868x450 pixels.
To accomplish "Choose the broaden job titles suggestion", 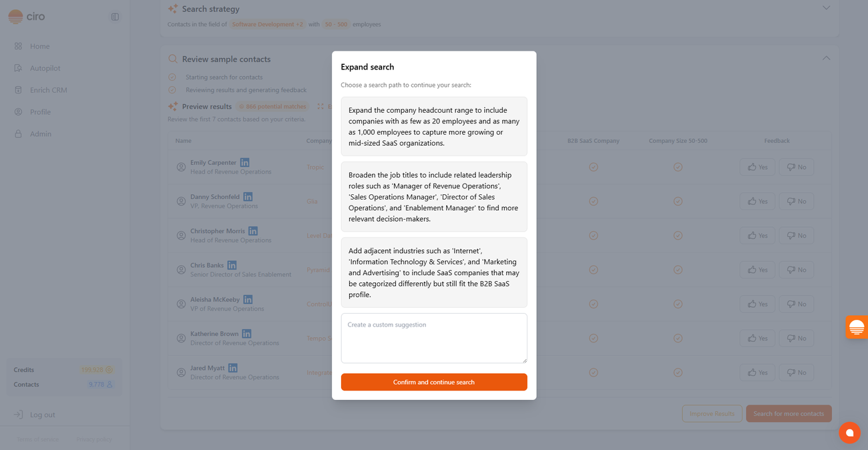I will click(x=434, y=196).
